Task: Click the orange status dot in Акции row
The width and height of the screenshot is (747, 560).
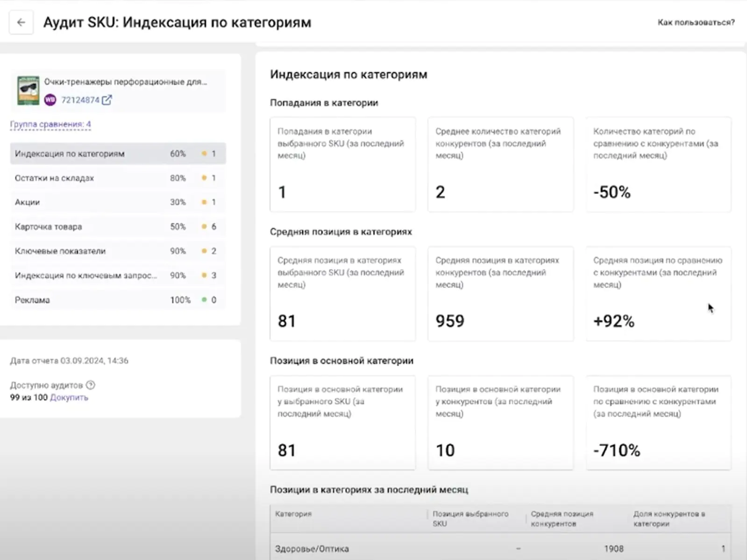Action: 204,202
